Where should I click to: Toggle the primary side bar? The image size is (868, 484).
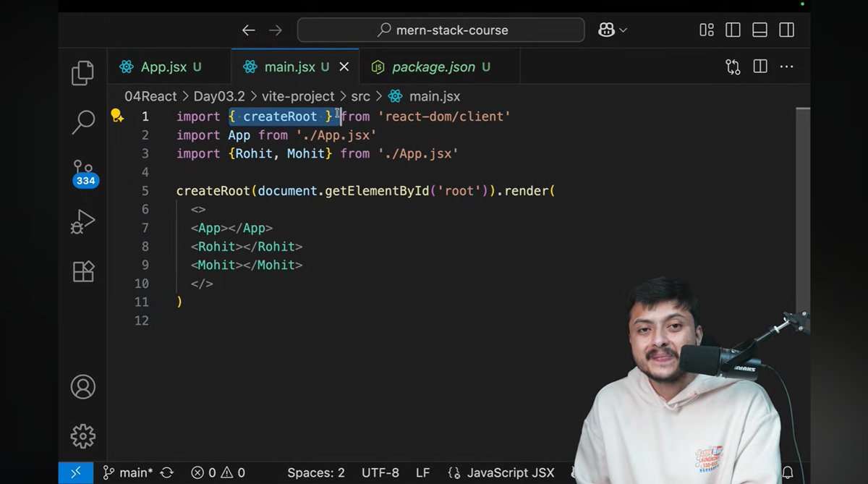[733, 30]
